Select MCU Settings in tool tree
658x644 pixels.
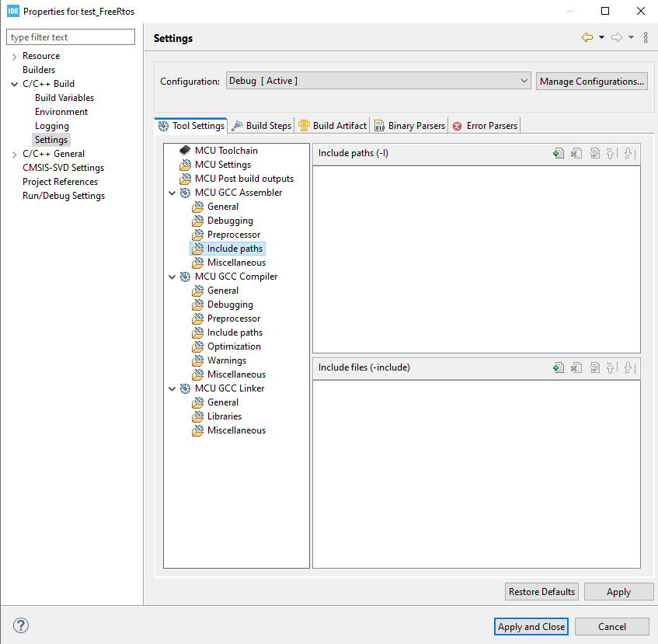coord(215,165)
